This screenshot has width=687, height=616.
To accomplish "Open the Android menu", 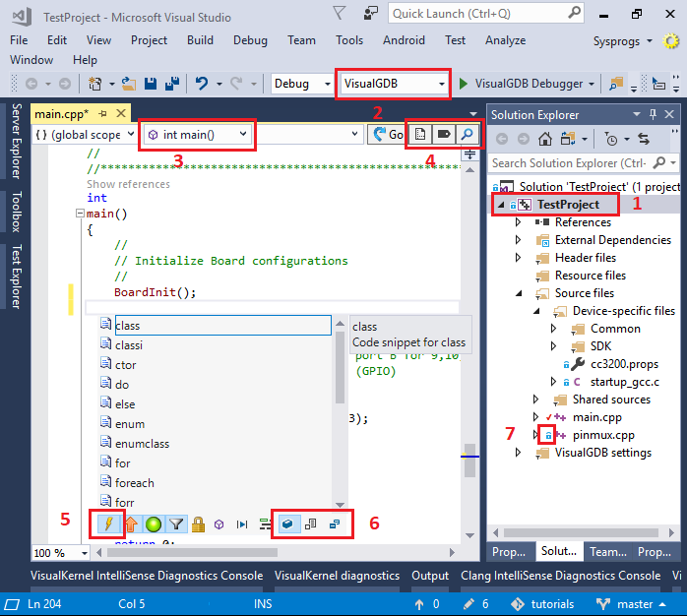I will (404, 40).
